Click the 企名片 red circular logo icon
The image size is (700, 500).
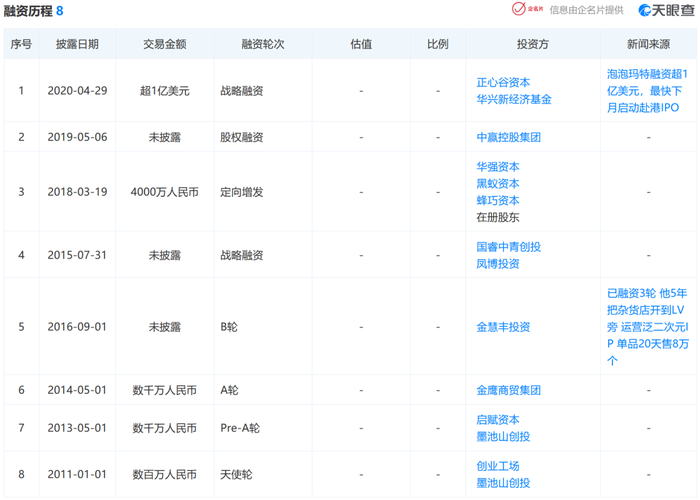click(x=520, y=10)
